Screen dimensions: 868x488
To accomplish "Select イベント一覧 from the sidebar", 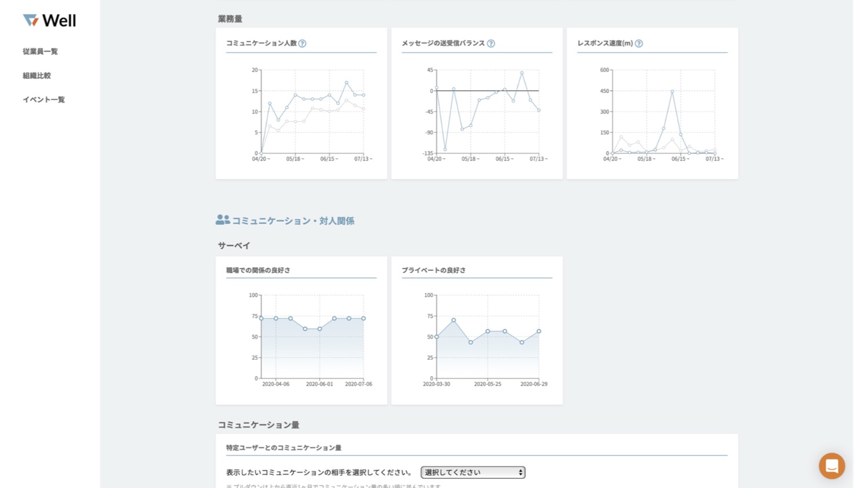I will 43,100.
